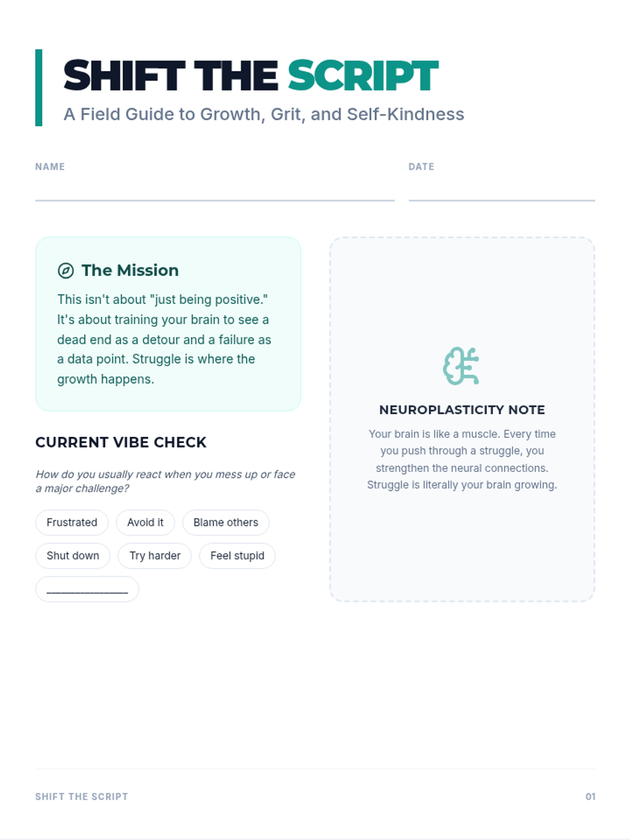
Task: Click the teal SCRIPT word in title
Action: [363, 76]
